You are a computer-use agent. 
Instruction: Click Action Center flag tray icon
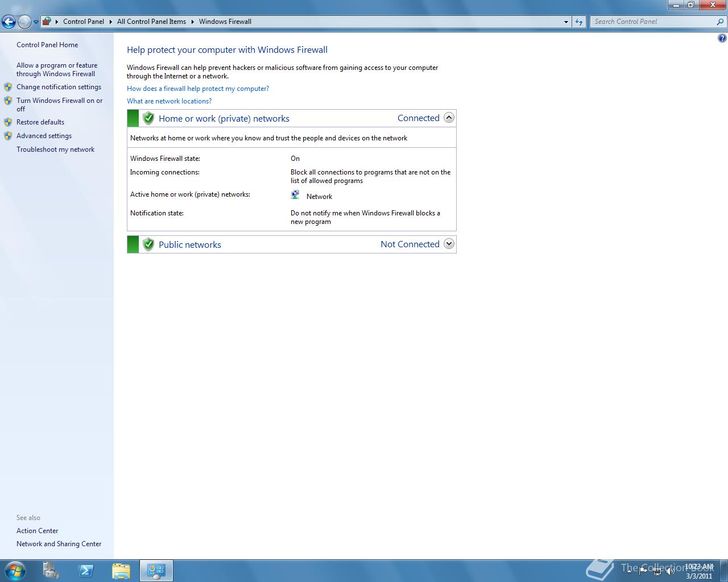pyautogui.click(x=643, y=571)
